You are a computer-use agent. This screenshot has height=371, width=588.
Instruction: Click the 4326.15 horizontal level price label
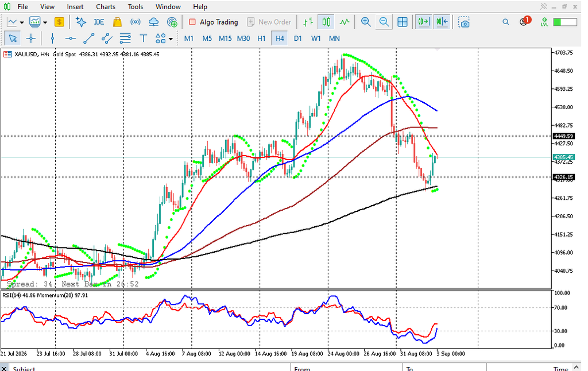coord(564,177)
